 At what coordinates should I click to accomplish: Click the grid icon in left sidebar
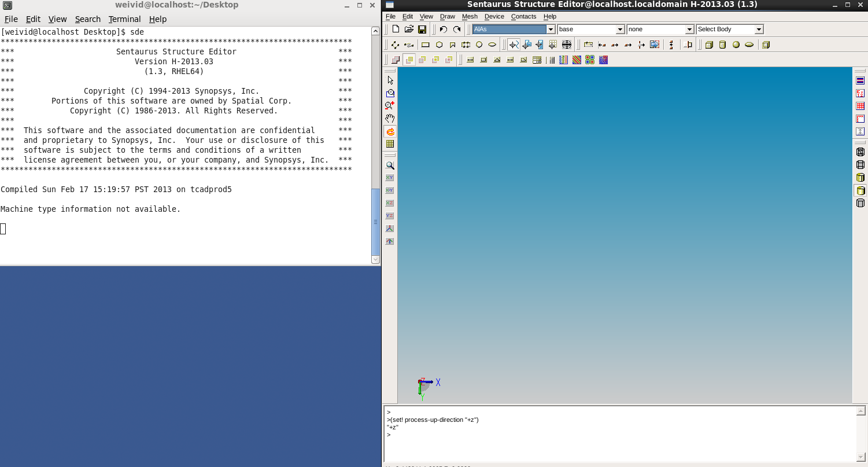[390, 144]
